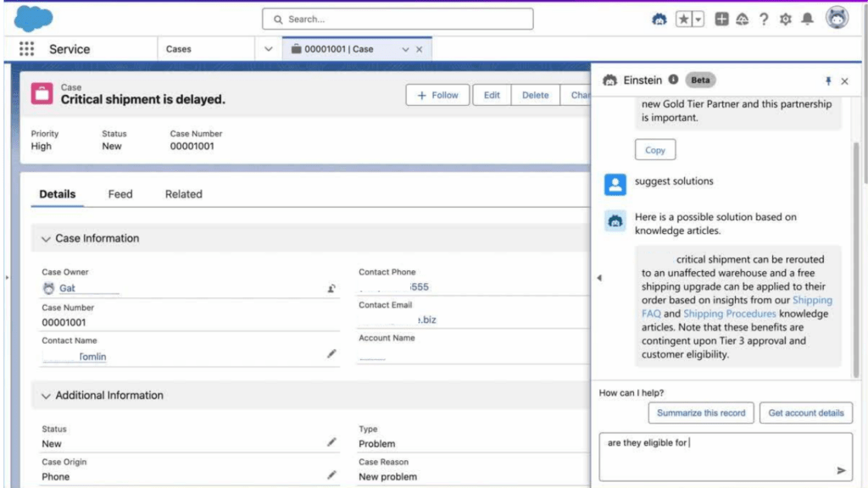
Task: Click in the Einstein message input box
Action: pos(726,457)
